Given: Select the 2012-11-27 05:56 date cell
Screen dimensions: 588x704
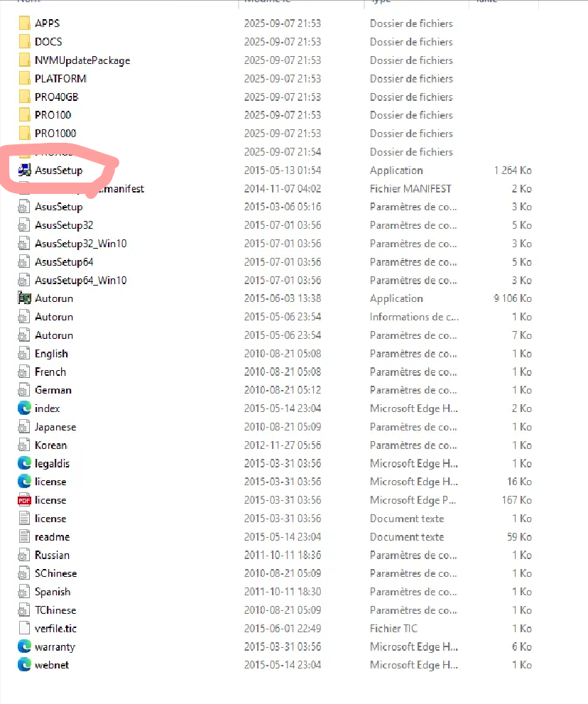Looking at the screenshot, I should tap(283, 445).
